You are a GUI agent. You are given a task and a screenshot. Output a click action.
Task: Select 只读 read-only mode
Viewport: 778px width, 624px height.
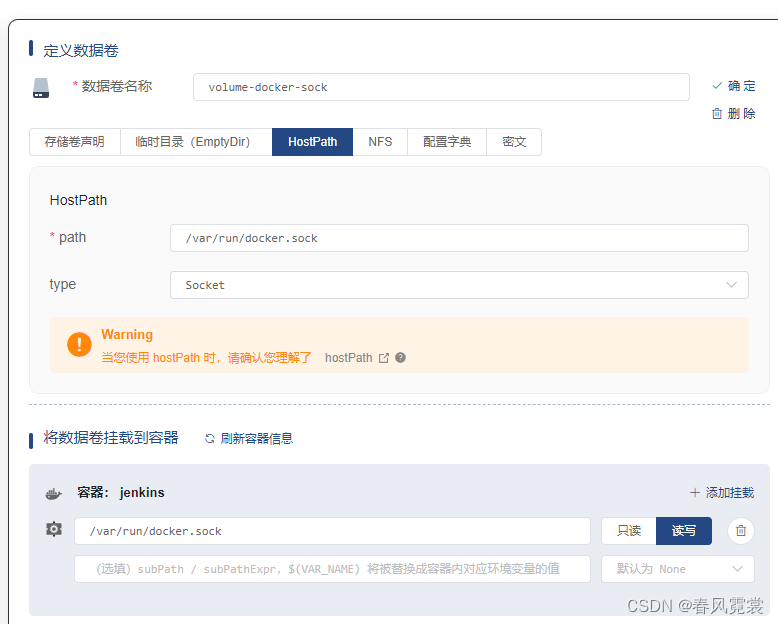click(629, 531)
